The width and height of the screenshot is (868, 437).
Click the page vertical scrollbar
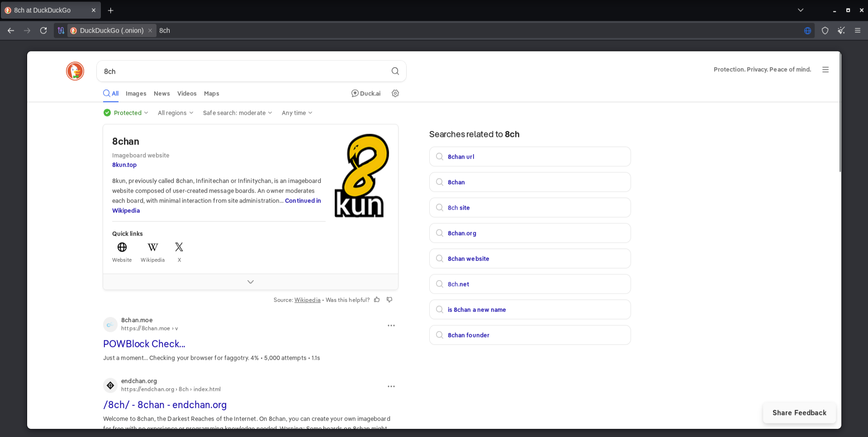(840, 113)
